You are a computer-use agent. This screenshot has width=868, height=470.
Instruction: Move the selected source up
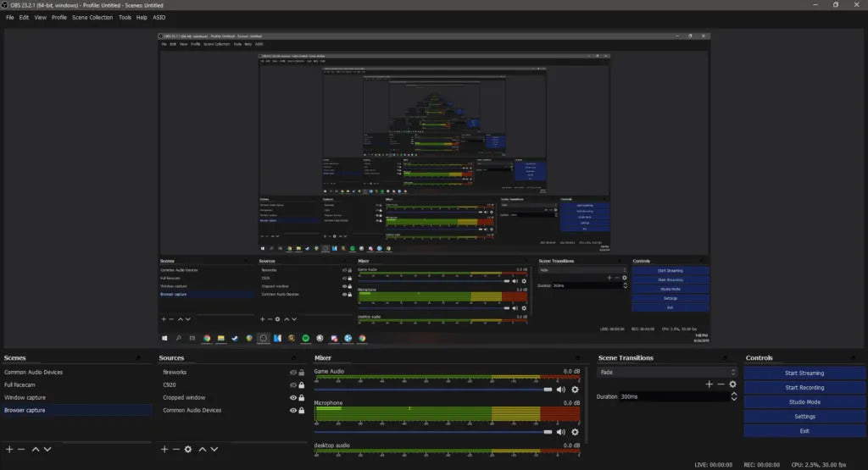tap(203, 449)
